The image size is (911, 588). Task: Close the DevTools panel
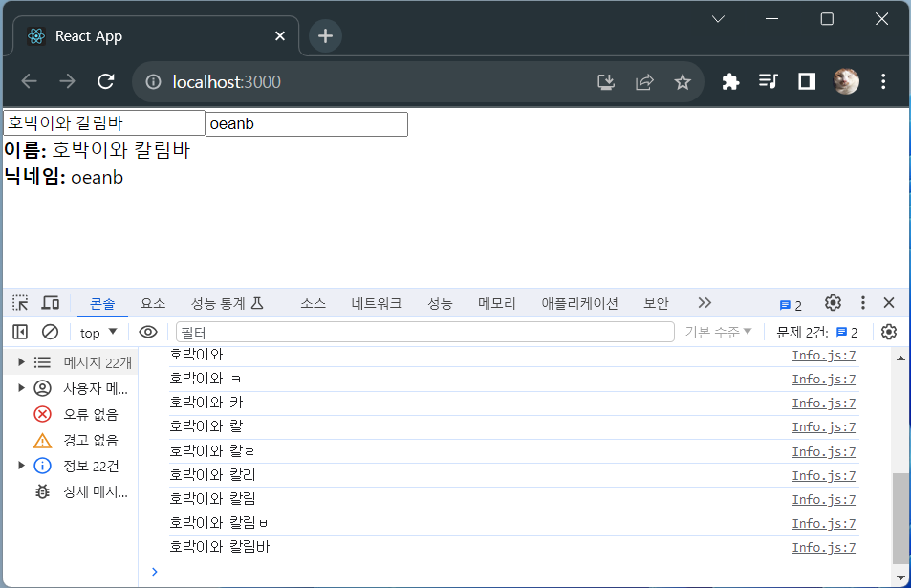[x=889, y=303]
